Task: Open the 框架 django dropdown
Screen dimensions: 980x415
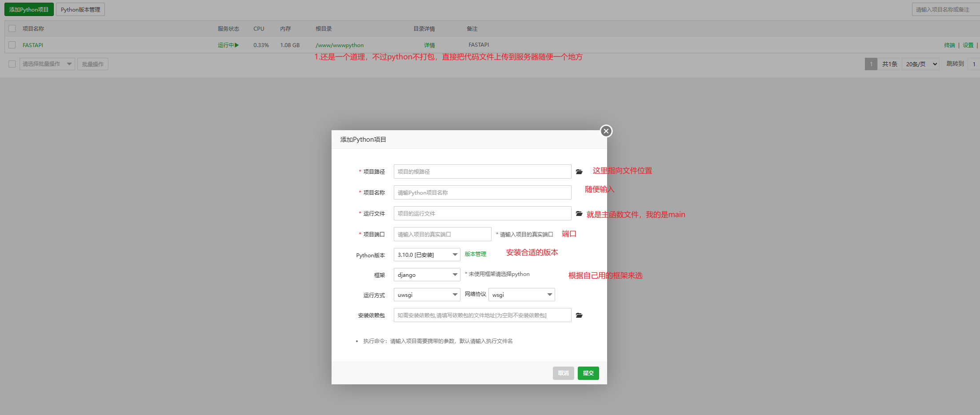Action: 427,275
